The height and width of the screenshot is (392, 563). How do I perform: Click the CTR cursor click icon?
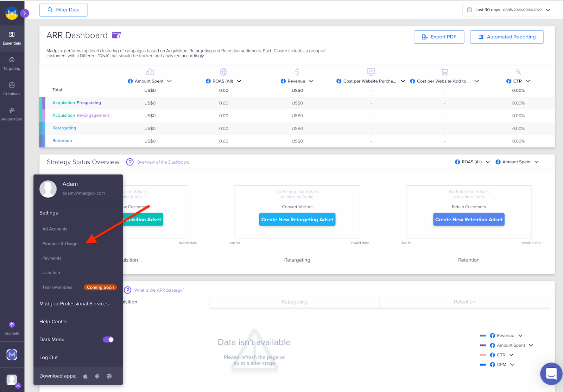point(518,72)
